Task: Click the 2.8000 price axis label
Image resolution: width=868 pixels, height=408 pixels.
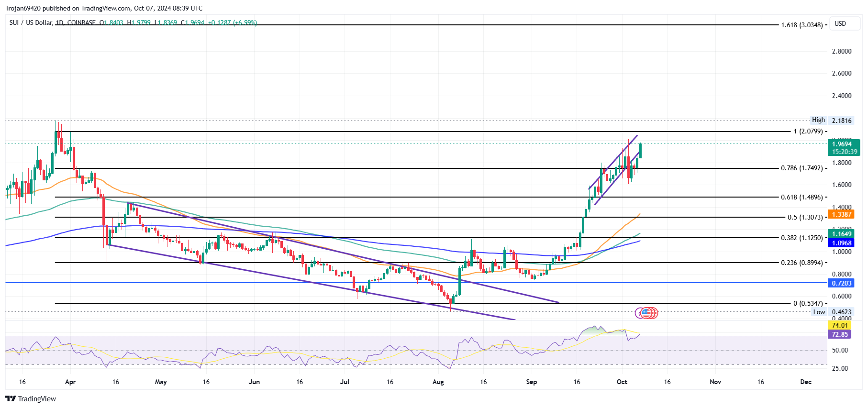Action: point(842,51)
